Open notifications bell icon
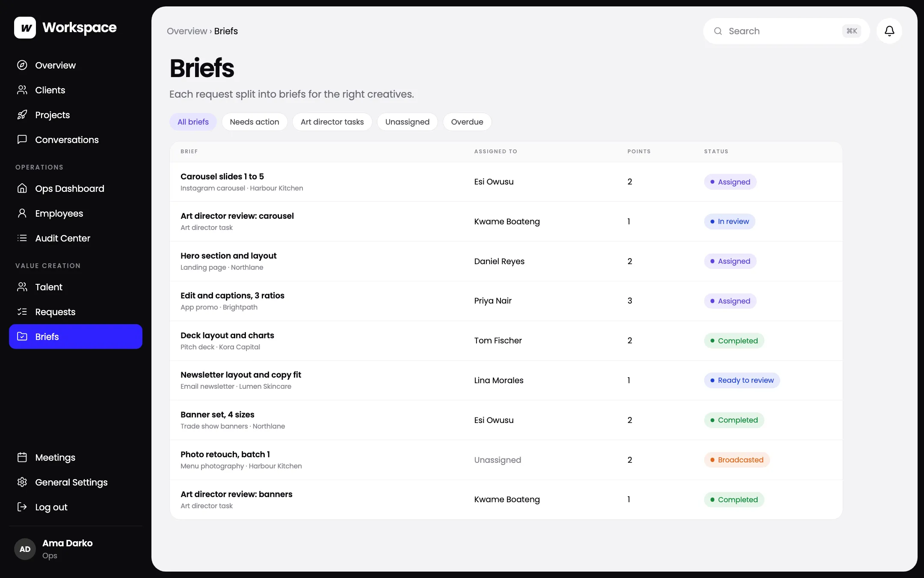Screen dimensions: 924x578 pyautogui.click(x=889, y=31)
